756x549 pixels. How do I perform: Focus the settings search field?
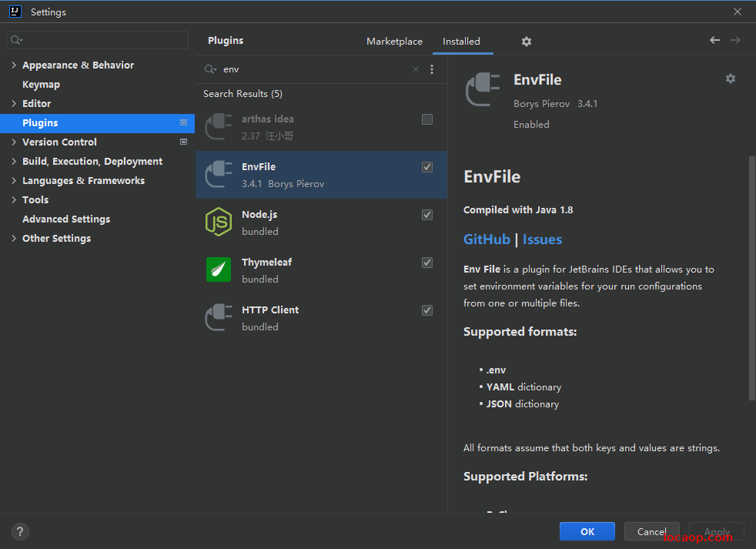click(x=98, y=40)
